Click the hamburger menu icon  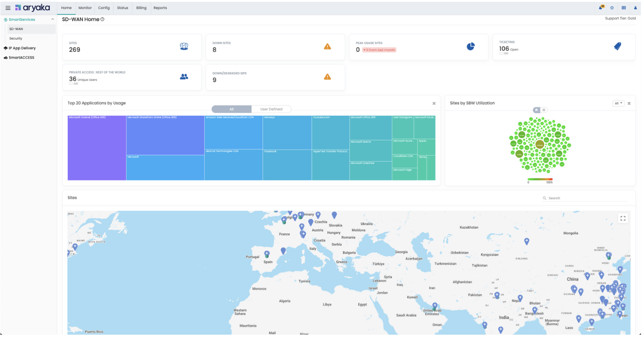coord(8,8)
